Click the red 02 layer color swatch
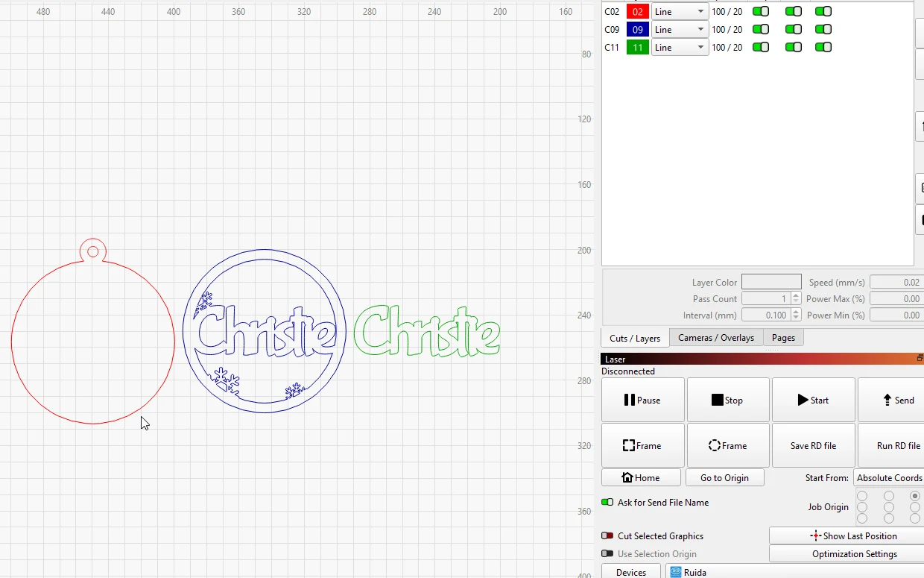 click(638, 11)
